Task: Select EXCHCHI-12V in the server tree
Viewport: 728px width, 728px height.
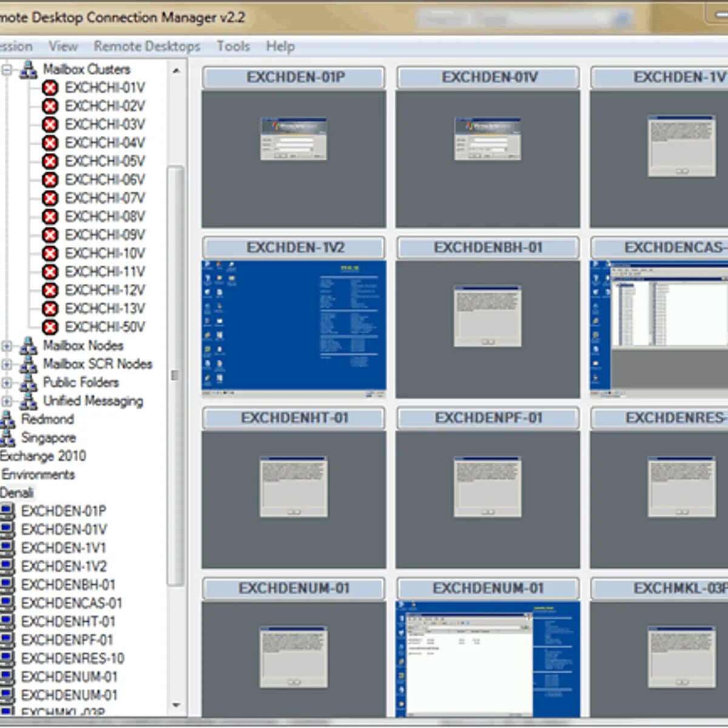Action: (105, 291)
